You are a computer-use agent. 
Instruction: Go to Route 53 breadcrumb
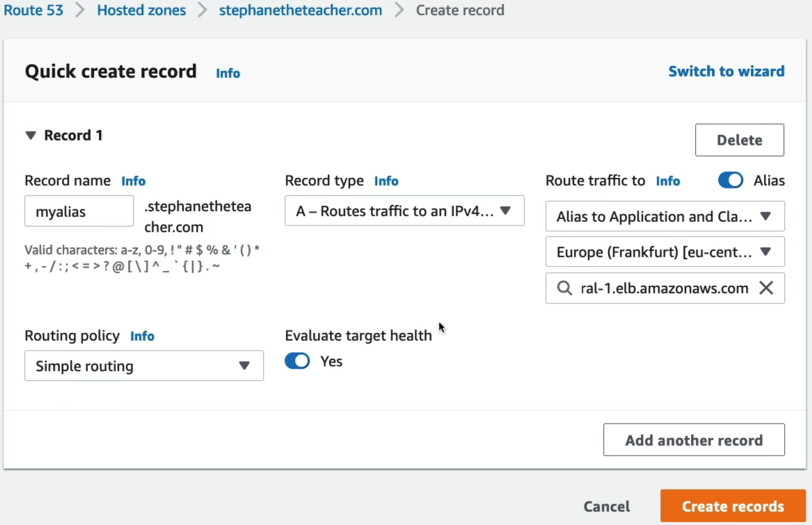(33, 10)
